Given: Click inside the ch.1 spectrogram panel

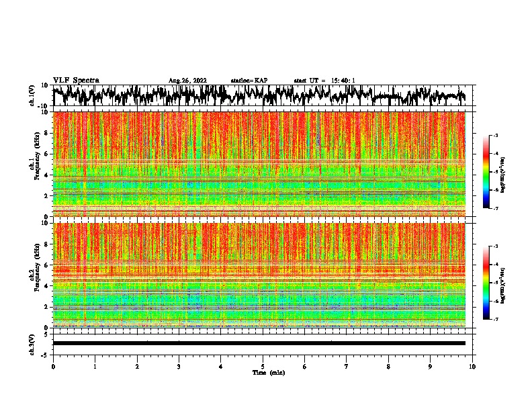Looking at the screenshot, I should pos(259,164).
